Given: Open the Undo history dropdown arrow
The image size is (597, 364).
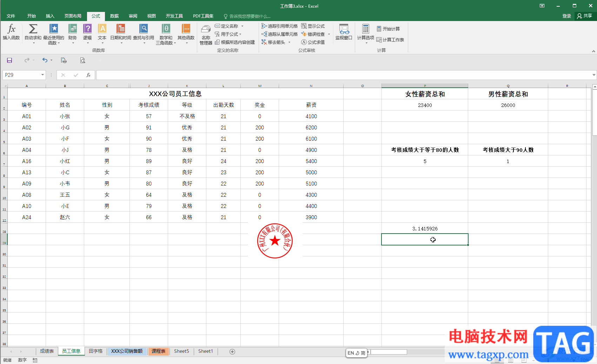Looking at the screenshot, I should 51,60.
